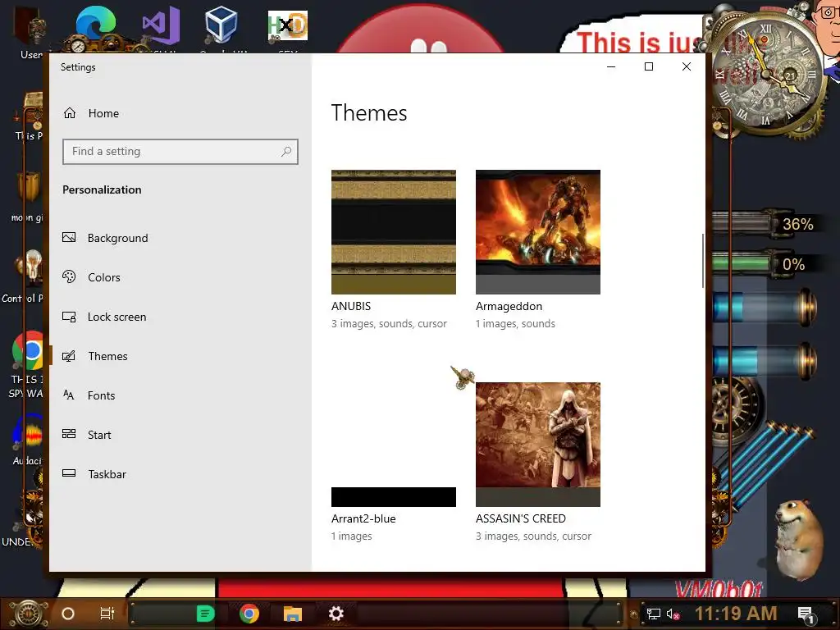Open File Explorer from the taskbar
This screenshot has height=630, width=840.
point(293,614)
